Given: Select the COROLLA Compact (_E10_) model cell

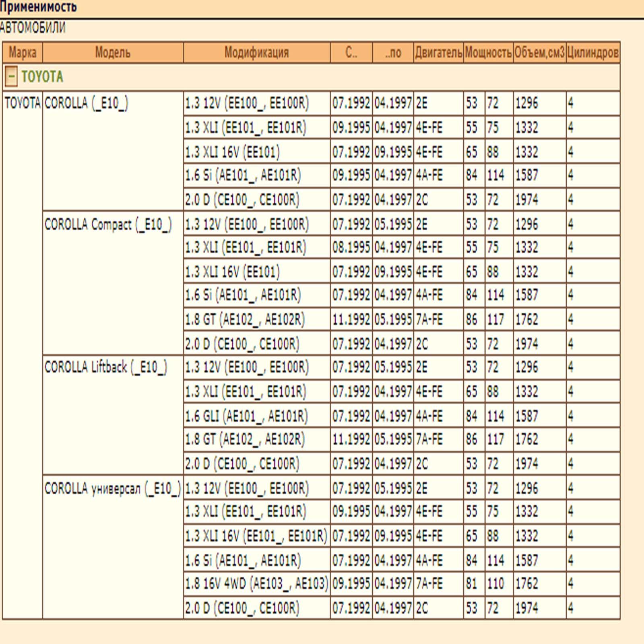Looking at the screenshot, I should coord(113,283).
